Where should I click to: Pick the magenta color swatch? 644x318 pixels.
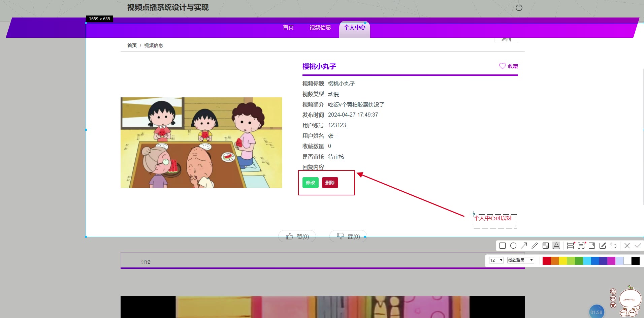(x=611, y=260)
